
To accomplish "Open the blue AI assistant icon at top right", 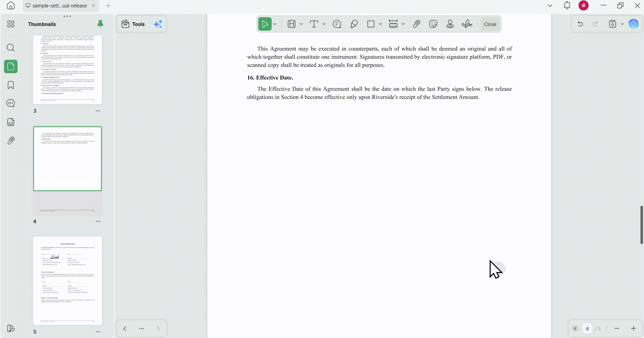I will coord(634,24).
